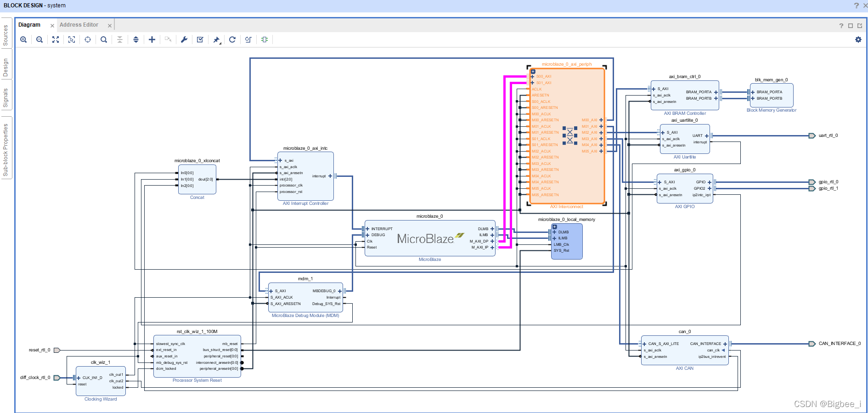Click the Expand All toolbar icon
This screenshot has height=413, width=868.
point(136,40)
